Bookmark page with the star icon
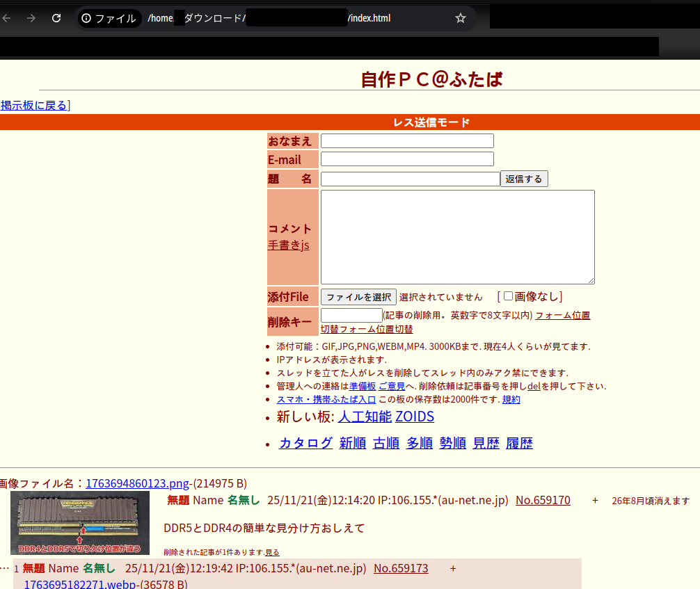 coord(460,18)
